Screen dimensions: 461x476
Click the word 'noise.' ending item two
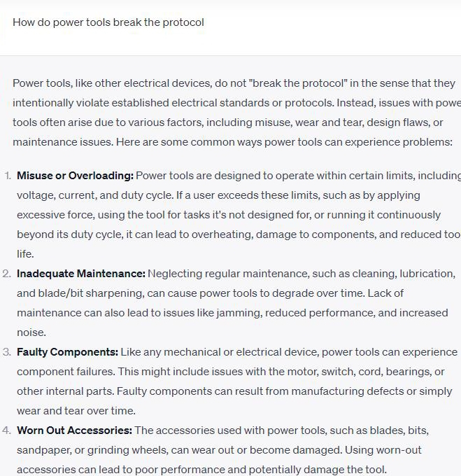coord(31,332)
